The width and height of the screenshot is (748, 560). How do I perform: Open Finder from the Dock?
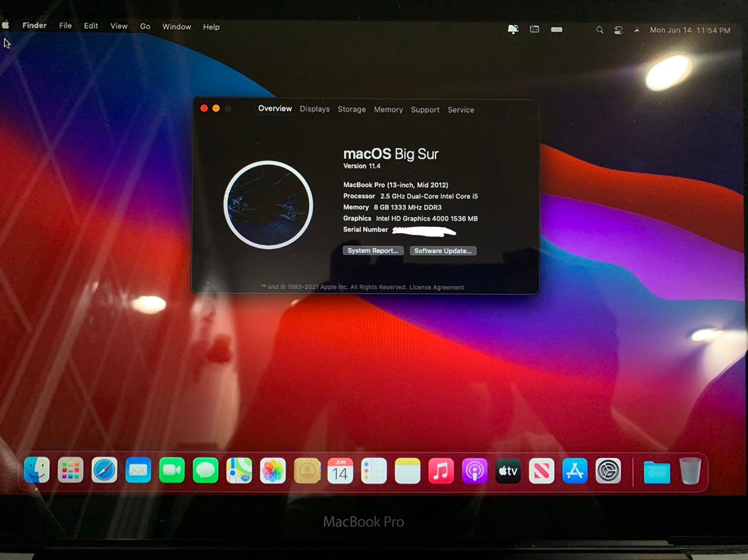click(x=37, y=470)
